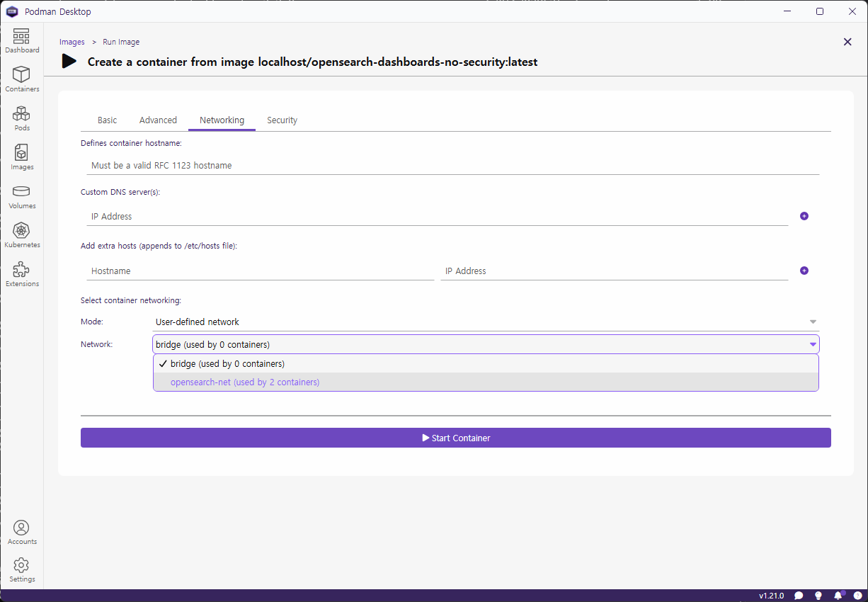Viewport: 868px width, 602px height.
Task: Navigate to Volumes in sidebar
Action: click(x=22, y=197)
